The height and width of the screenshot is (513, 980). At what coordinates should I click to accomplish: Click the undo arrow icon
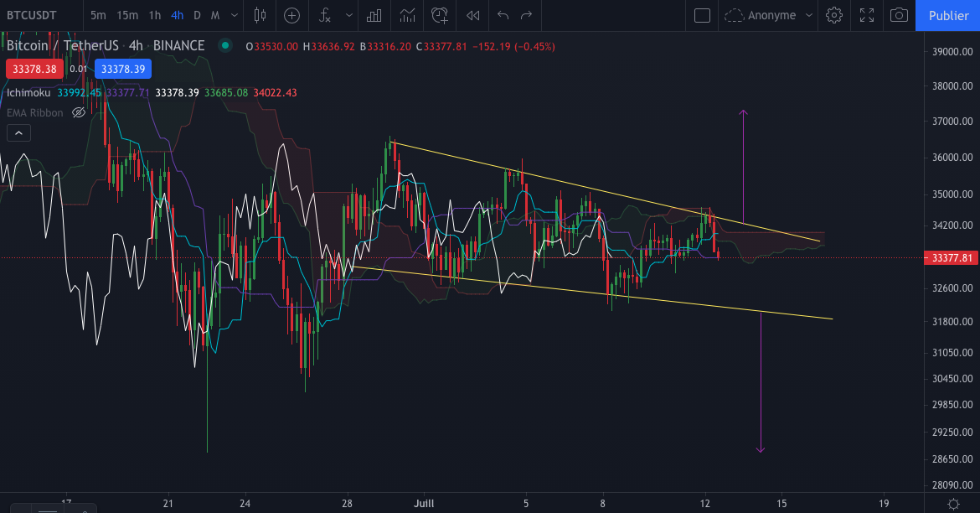coord(501,15)
